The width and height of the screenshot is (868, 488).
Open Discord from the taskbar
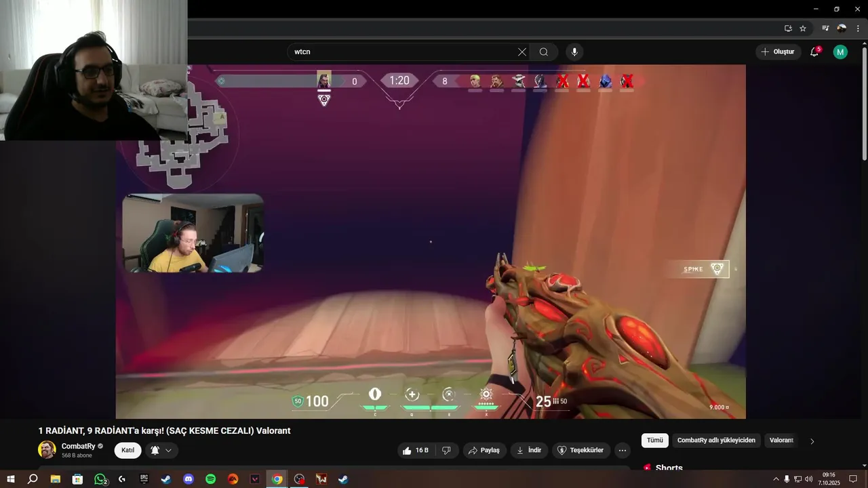[189, 479]
